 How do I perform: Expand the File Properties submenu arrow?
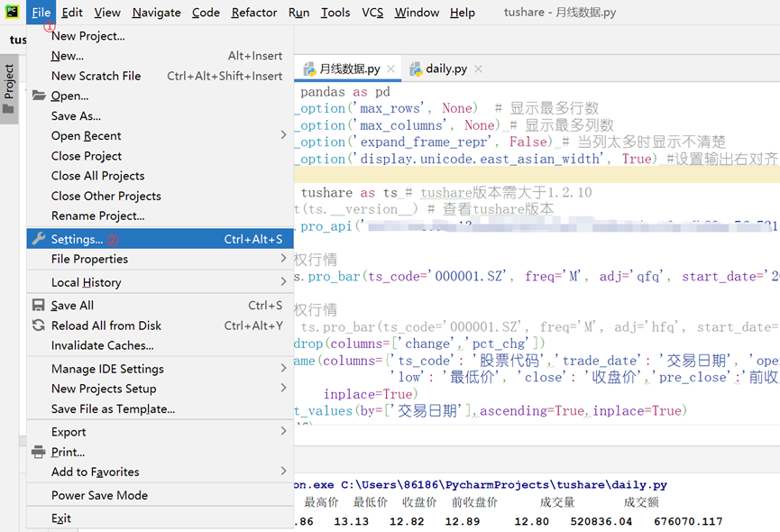tap(283, 258)
